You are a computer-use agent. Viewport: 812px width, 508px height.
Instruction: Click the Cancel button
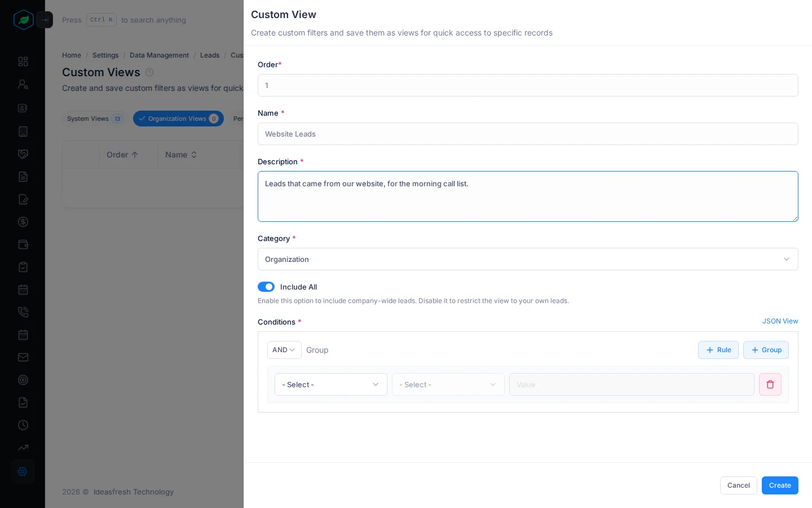click(x=738, y=485)
